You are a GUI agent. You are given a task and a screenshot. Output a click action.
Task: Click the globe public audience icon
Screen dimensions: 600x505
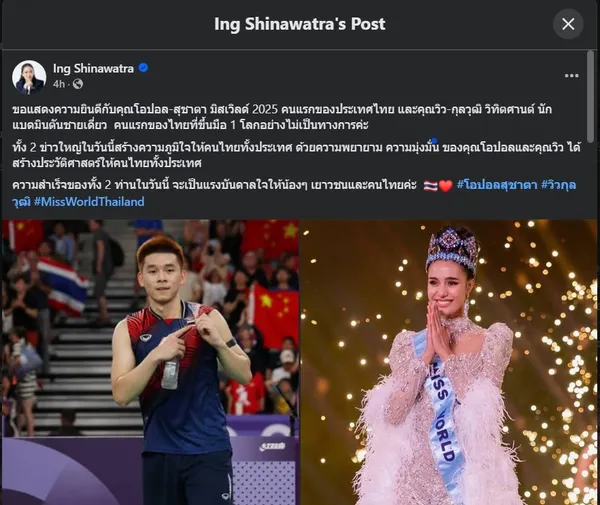coord(78,84)
